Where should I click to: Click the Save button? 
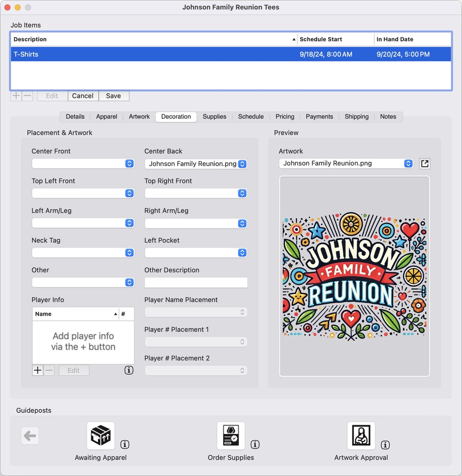pos(113,96)
